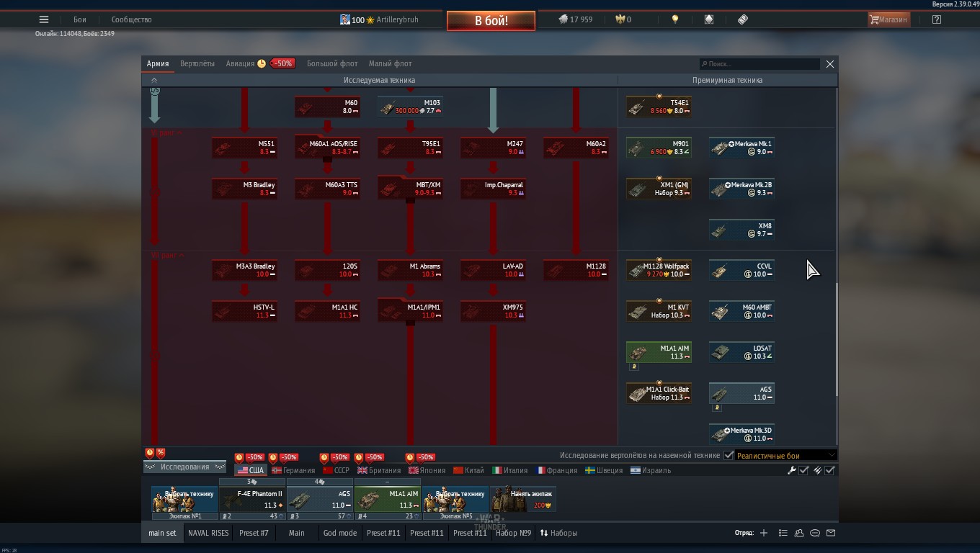Open the Наборы presets dropdown
Screen dimensions: 980x553
(558, 533)
